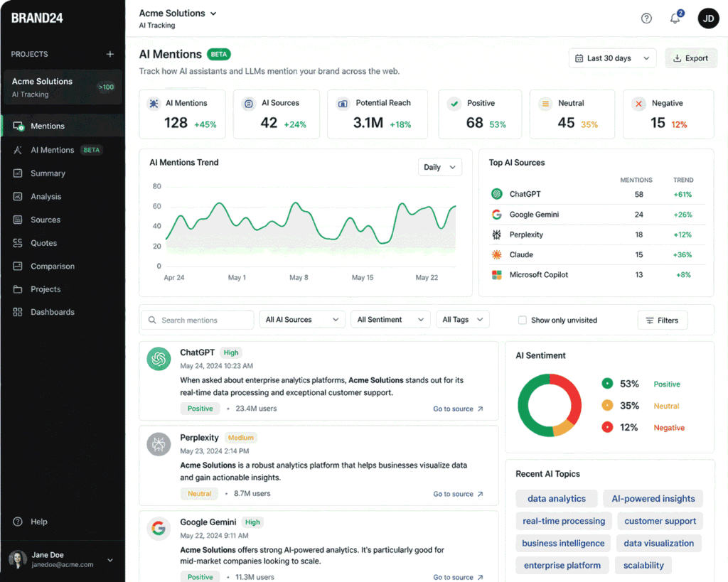Screen dimensions: 728x582
Task: Open the Daily granularity dropdown on the trend chart
Action: point(439,167)
